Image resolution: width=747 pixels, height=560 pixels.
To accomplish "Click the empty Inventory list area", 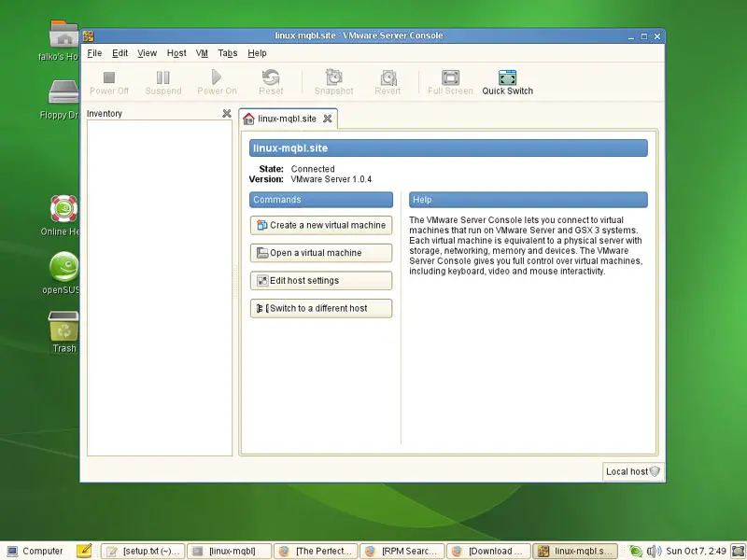I will tap(160, 287).
